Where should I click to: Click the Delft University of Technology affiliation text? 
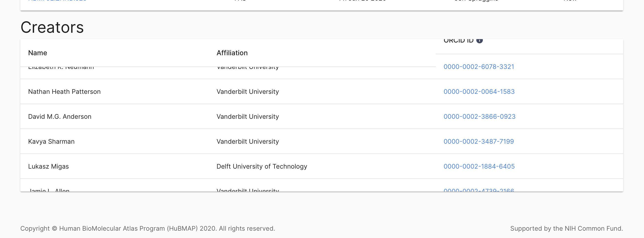tap(262, 166)
